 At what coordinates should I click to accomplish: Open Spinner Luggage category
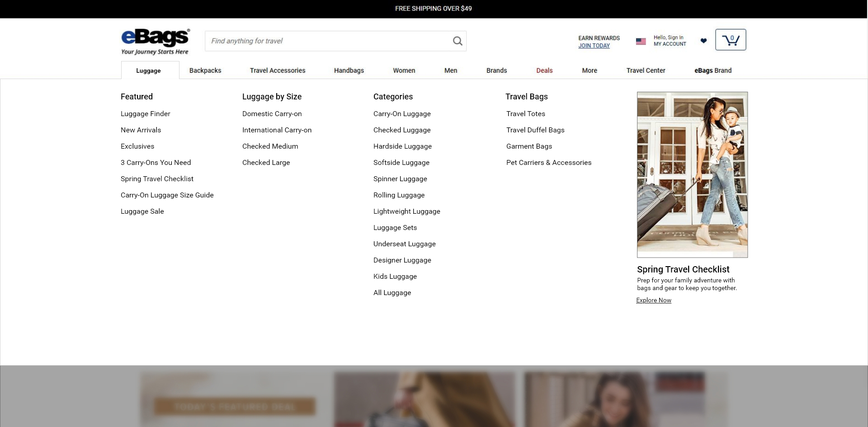400,179
